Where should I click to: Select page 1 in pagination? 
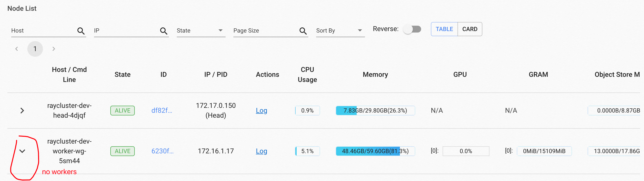35,49
